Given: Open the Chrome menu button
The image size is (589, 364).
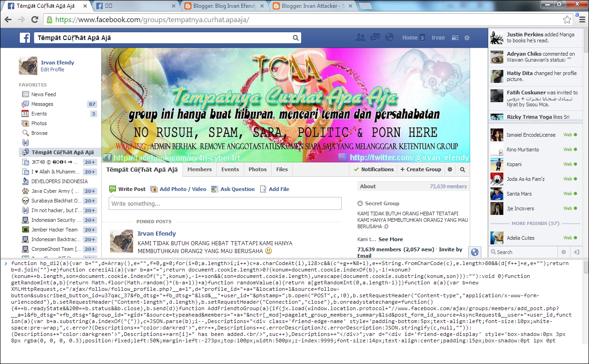Looking at the screenshot, I should pyautogui.click(x=582, y=20).
